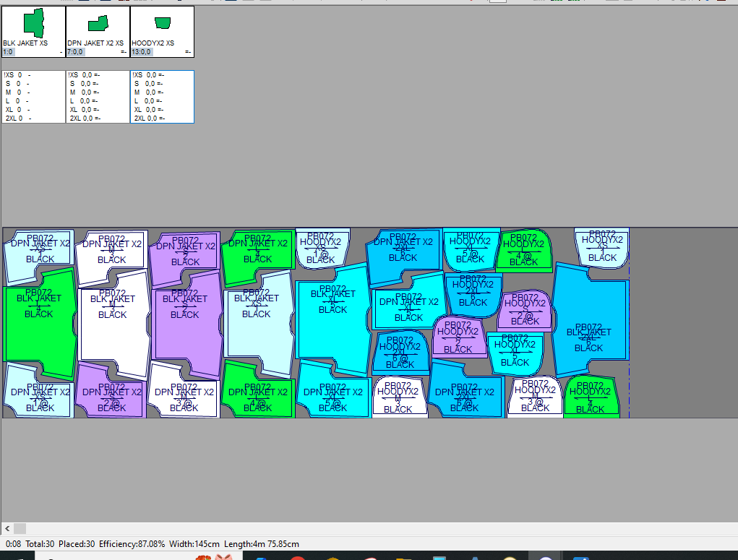Select the HOODYX2 XS piece thumbnail
This screenshot has height=560, width=738.
point(162,24)
